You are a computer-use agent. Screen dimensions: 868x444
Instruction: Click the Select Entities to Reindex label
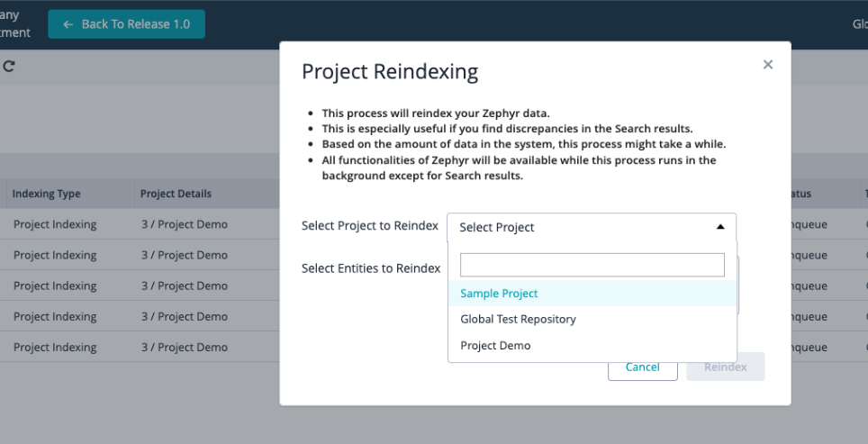pos(371,268)
